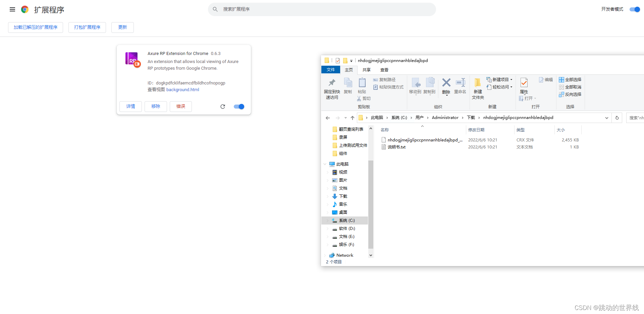
Task: Click the Explorer folder search box
Action: coord(635,118)
